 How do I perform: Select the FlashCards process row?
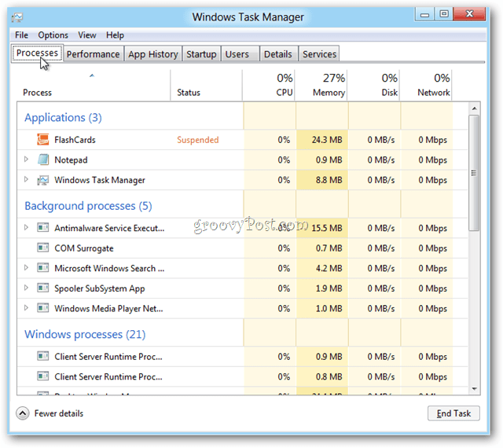coord(243,140)
